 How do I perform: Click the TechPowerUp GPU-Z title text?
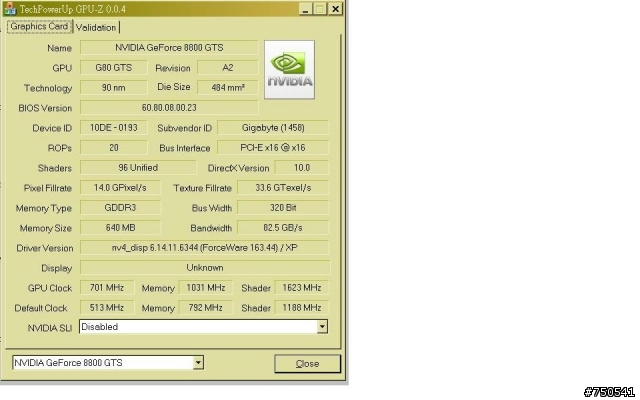[73, 9]
